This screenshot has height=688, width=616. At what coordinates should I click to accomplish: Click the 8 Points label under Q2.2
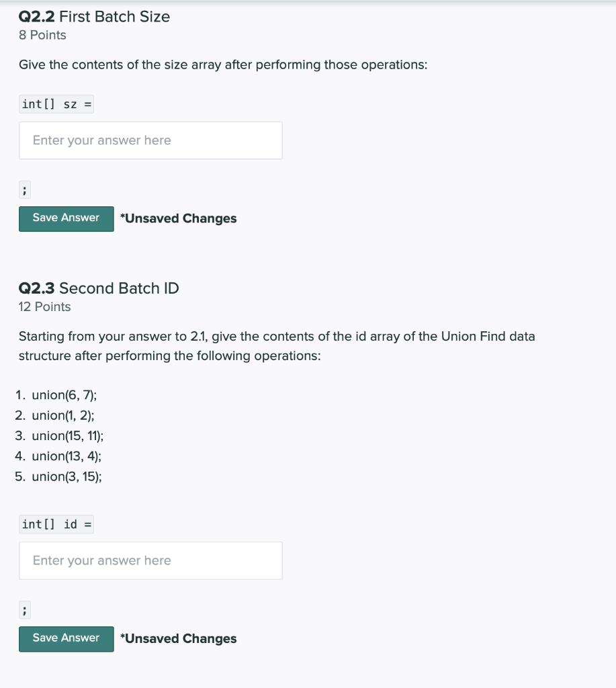(42, 35)
